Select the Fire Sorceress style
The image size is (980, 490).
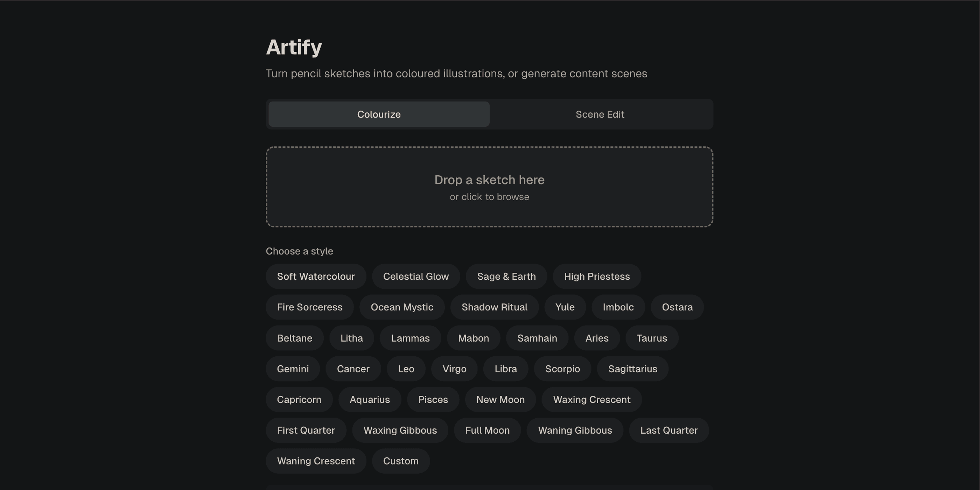tap(309, 307)
